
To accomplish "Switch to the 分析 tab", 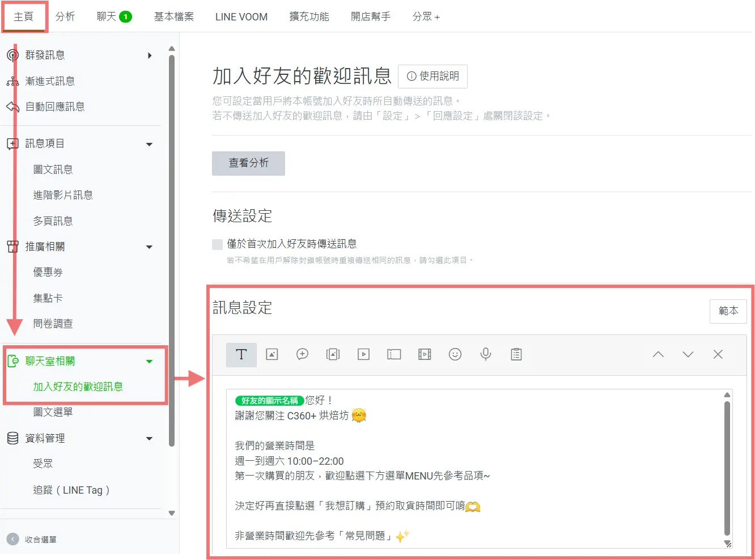I will [x=65, y=16].
